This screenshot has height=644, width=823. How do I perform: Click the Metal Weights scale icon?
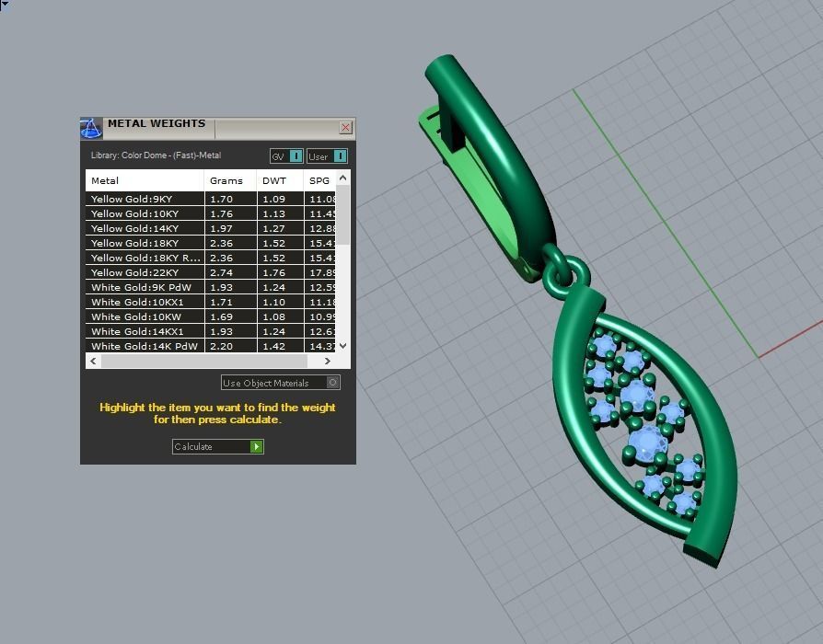pos(91,129)
